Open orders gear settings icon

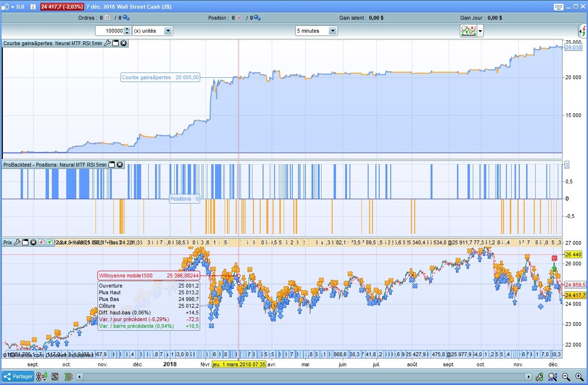[x=126, y=18]
